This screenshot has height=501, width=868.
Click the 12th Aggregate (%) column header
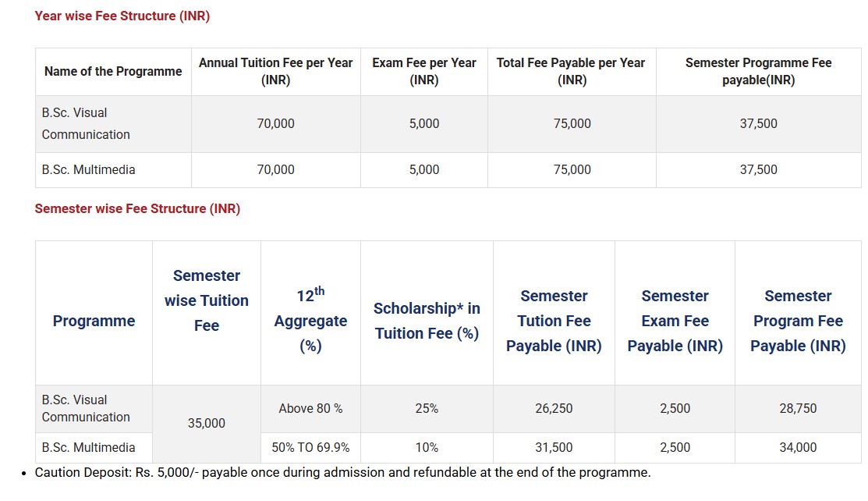coord(310,320)
